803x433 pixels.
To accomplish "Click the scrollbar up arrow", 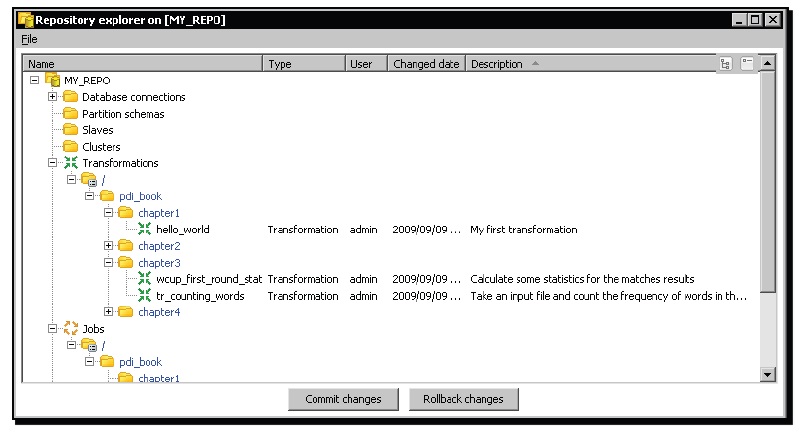I will point(767,63).
